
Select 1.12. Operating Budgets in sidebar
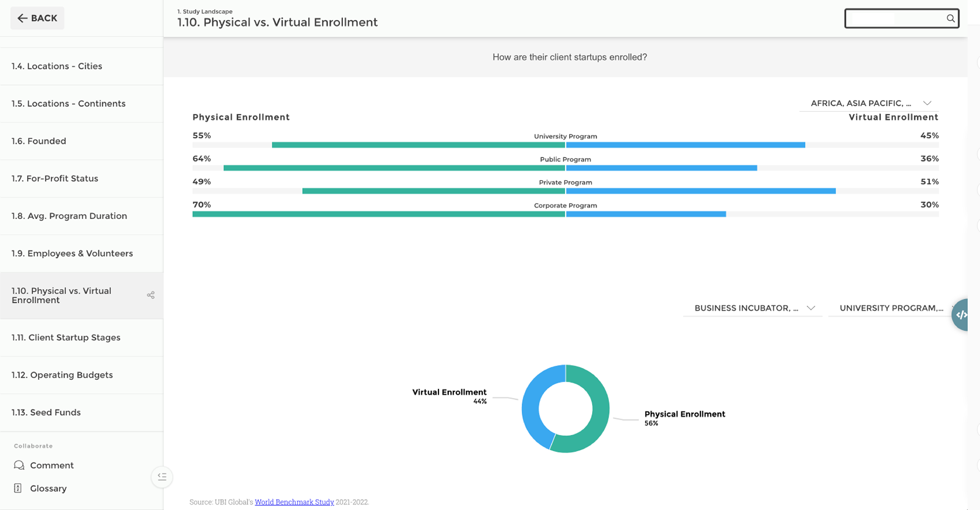(x=62, y=375)
